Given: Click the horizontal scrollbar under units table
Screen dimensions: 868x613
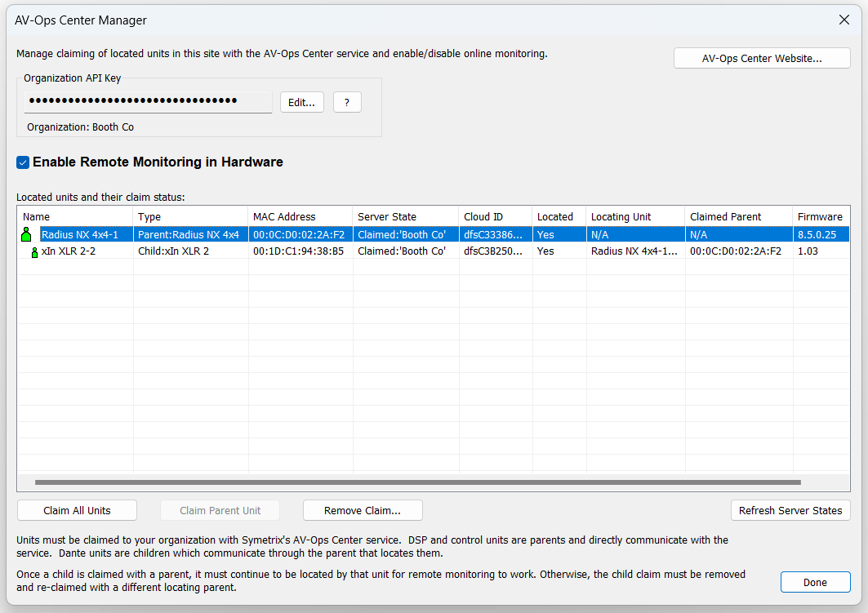Looking at the screenshot, I should 418,482.
